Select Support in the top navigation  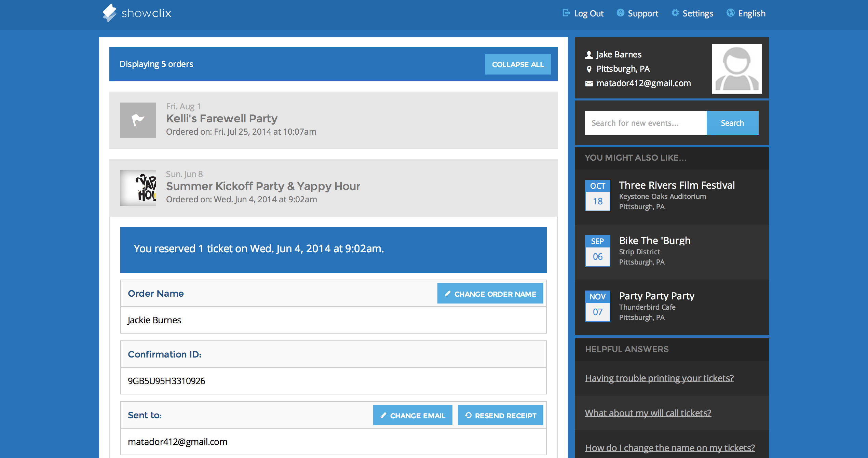(643, 13)
